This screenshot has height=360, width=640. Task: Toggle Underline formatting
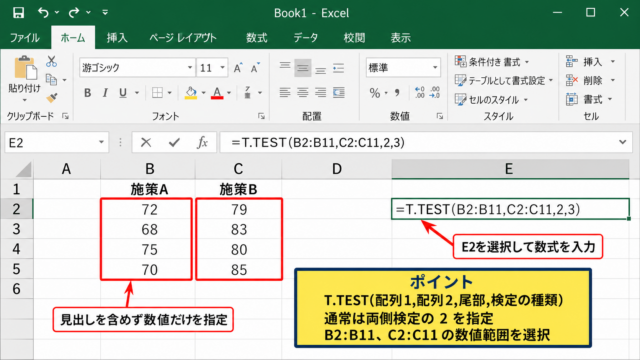click(123, 93)
